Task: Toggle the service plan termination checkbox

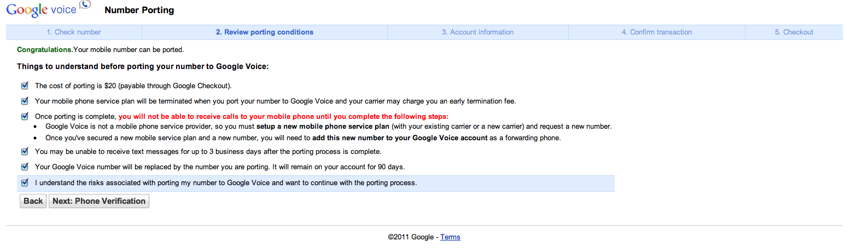Action: pos(25,101)
